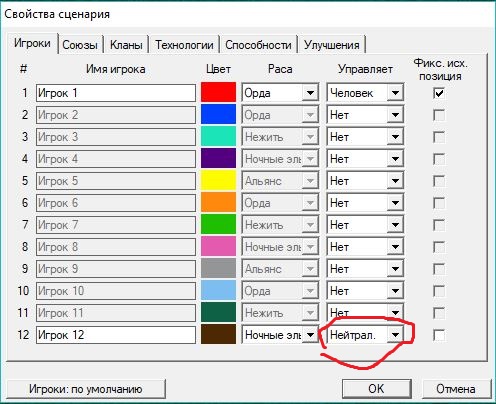Toggle fixed start position for player 9

pyautogui.click(x=439, y=269)
